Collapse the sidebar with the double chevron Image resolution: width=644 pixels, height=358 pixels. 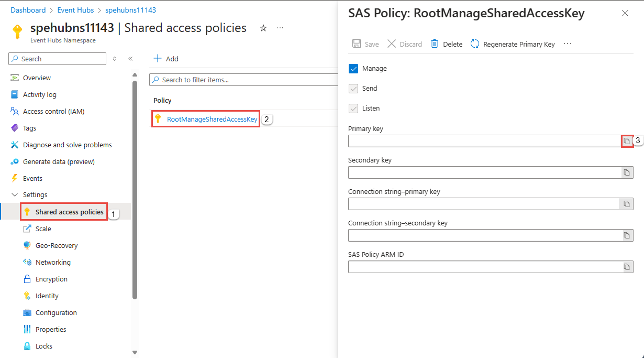click(x=130, y=59)
